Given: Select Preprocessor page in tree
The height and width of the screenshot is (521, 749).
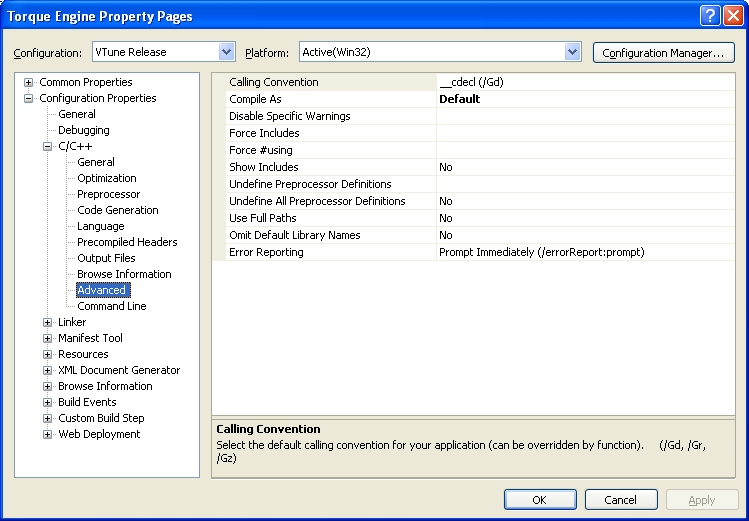Looking at the screenshot, I should 108,194.
